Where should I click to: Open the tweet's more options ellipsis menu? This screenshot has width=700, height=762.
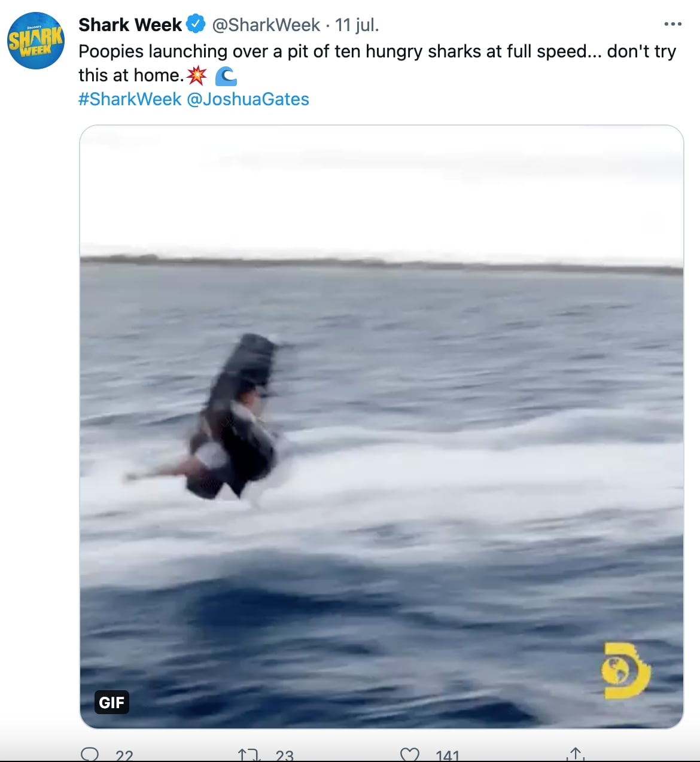tap(672, 25)
